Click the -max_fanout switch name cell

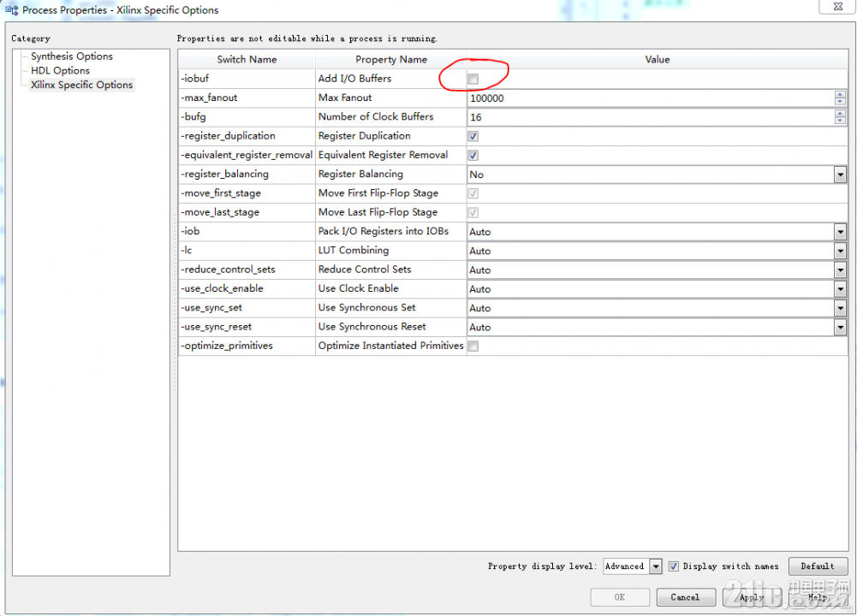point(247,98)
